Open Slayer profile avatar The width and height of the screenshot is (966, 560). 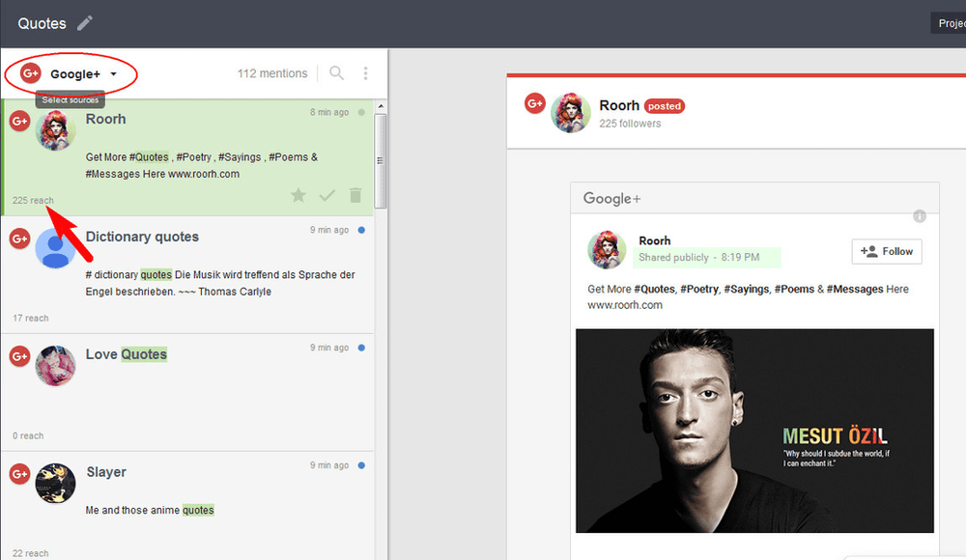click(55, 483)
